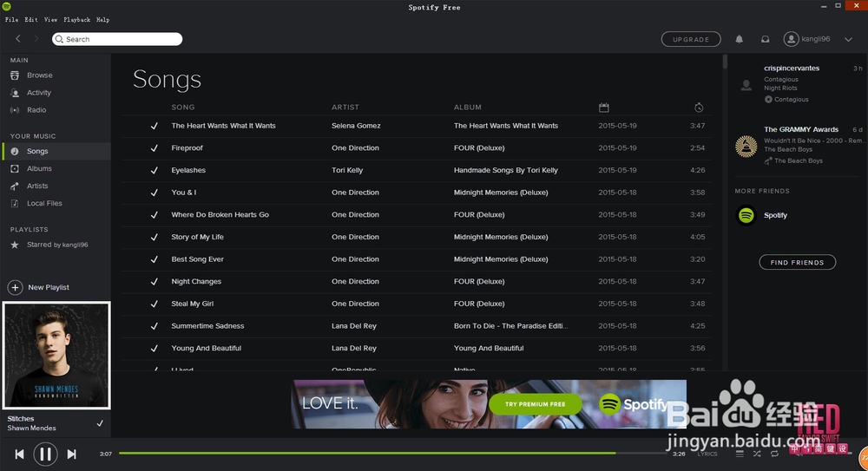Skip to the previous track

click(19, 455)
